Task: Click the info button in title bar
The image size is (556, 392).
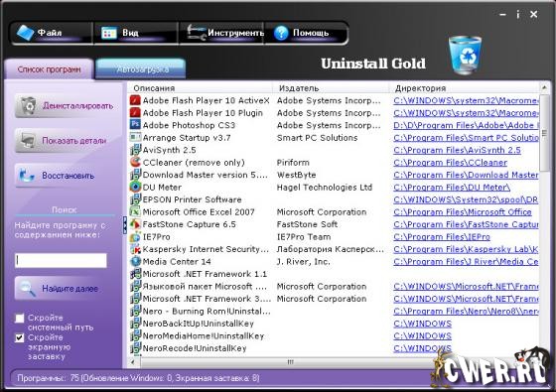Action: (x=518, y=14)
